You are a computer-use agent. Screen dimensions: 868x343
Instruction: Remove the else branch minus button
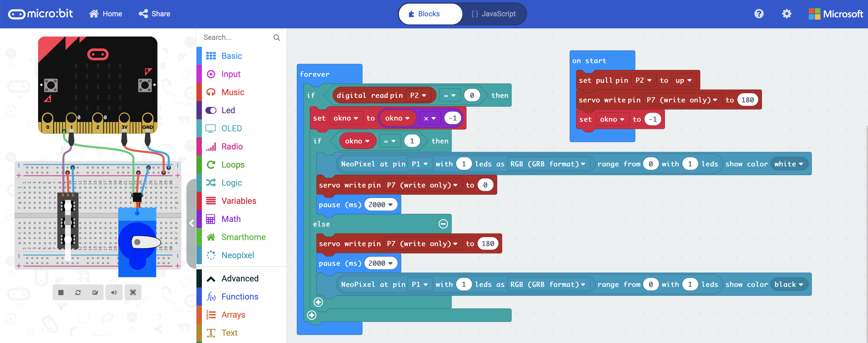click(x=443, y=224)
